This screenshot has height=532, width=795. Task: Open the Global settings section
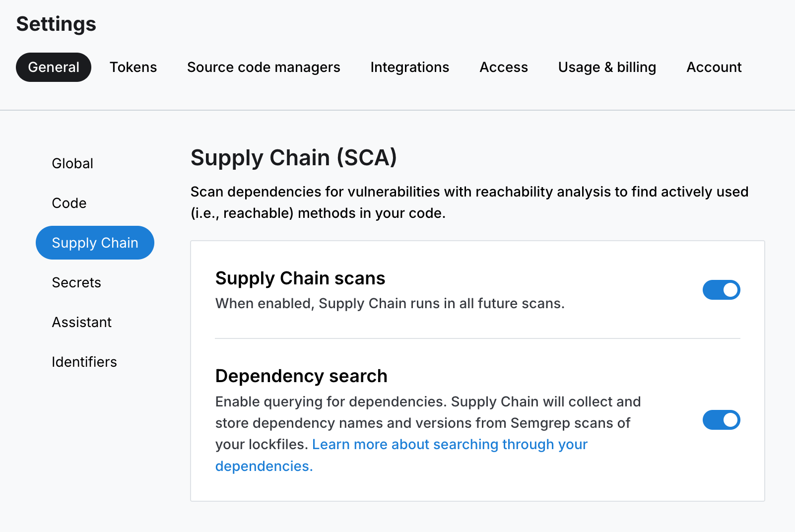pos(72,163)
